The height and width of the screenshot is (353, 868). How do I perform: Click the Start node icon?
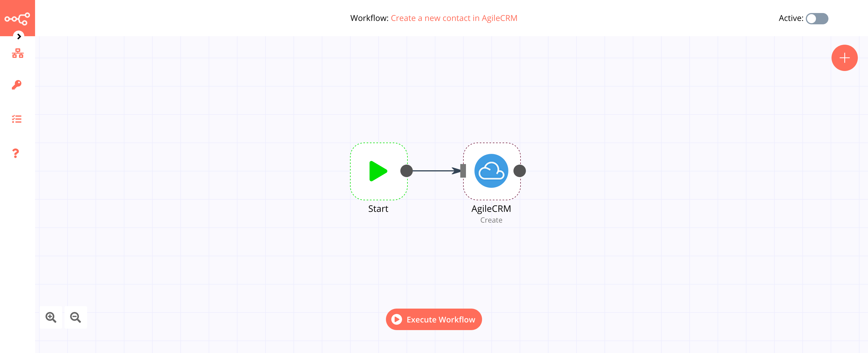pyautogui.click(x=378, y=171)
